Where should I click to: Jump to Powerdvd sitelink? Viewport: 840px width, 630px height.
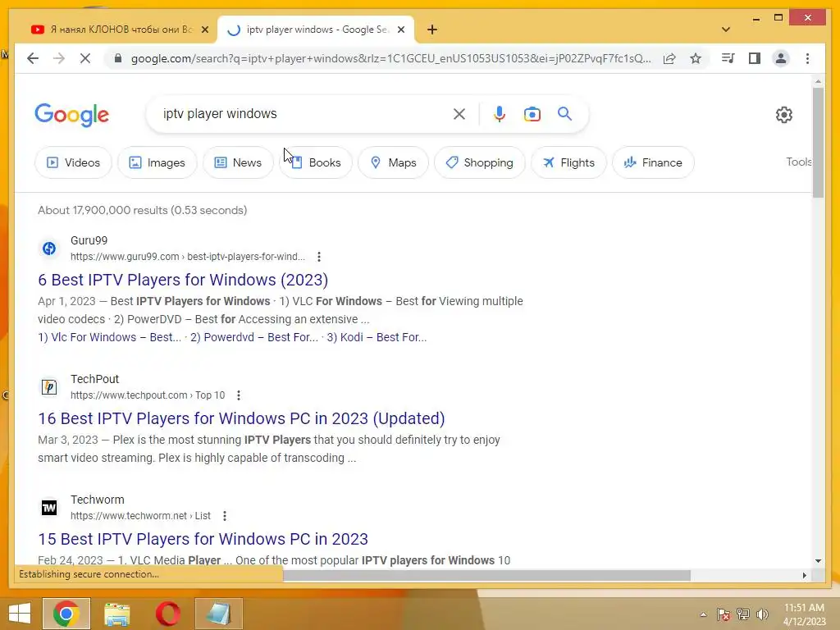pyautogui.click(x=254, y=337)
